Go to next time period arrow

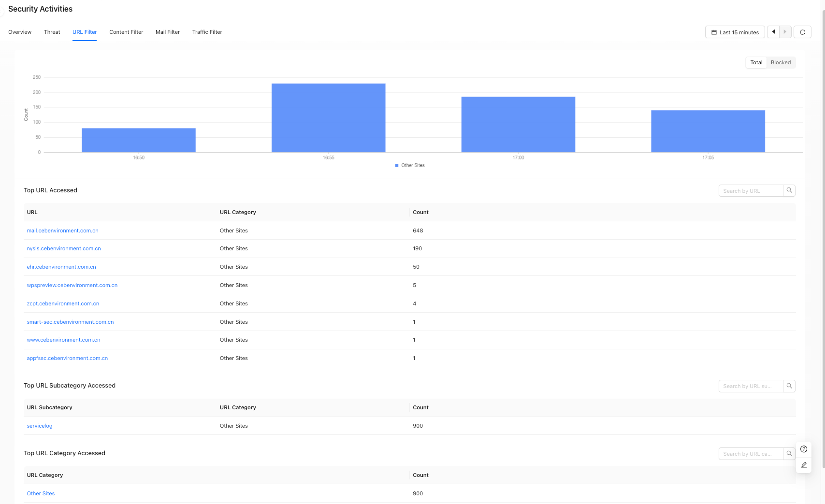785,32
